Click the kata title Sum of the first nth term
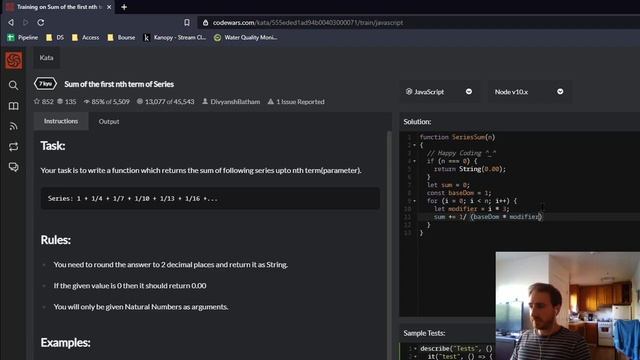The height and width of the screenshot is (360, 640). 119,84
